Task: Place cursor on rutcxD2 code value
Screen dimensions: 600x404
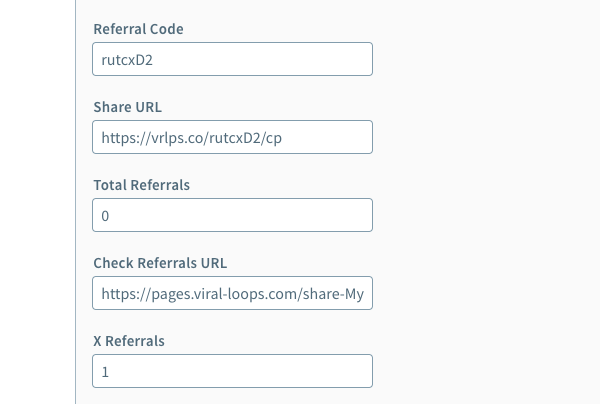Action: coord(126,59)
